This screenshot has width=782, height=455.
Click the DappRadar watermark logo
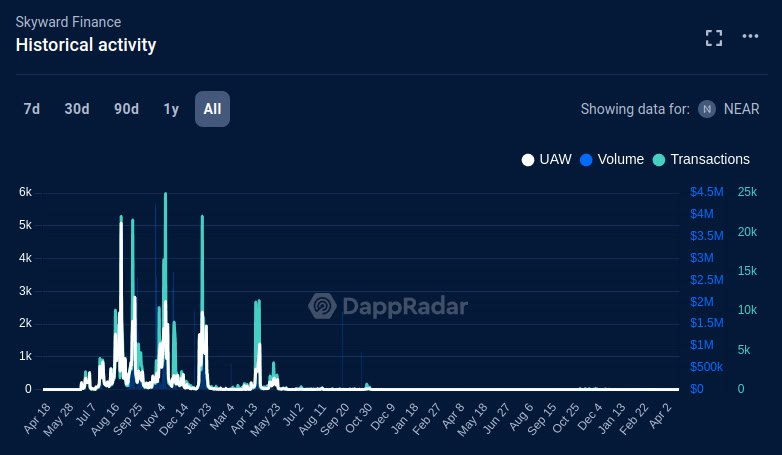coord(388,306)
